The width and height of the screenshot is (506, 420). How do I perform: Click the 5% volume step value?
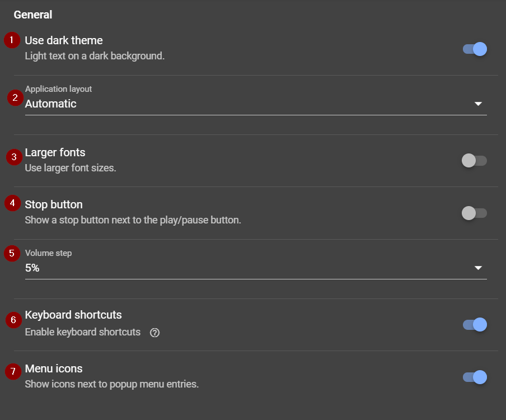pos(32,268)
